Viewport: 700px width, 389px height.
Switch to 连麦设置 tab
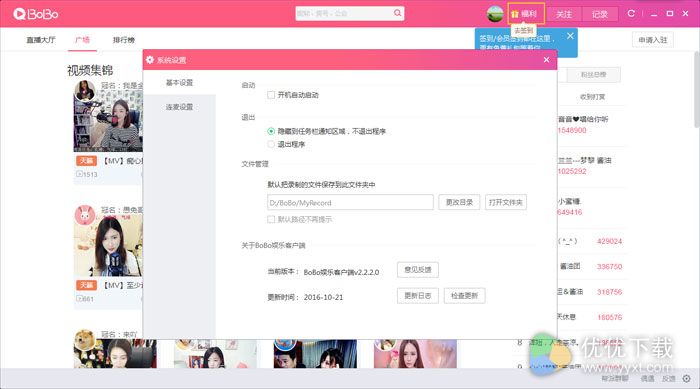pos(179,107)
